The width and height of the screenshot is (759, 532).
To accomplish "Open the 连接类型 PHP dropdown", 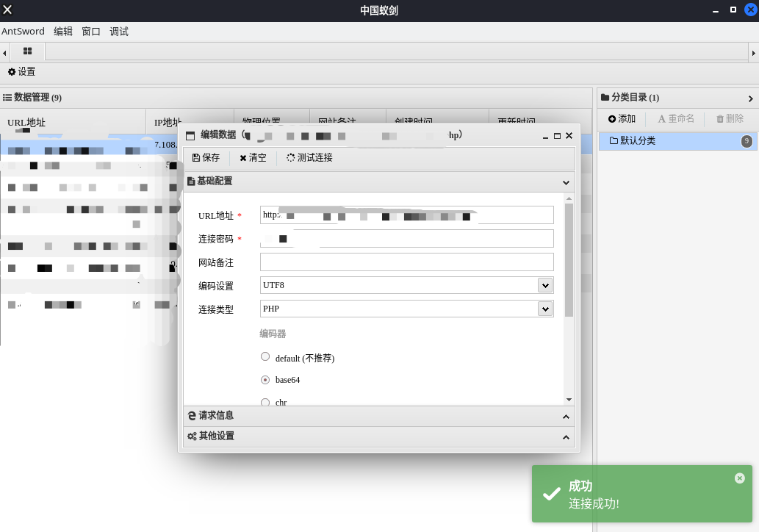I will [x=545, y=309].
